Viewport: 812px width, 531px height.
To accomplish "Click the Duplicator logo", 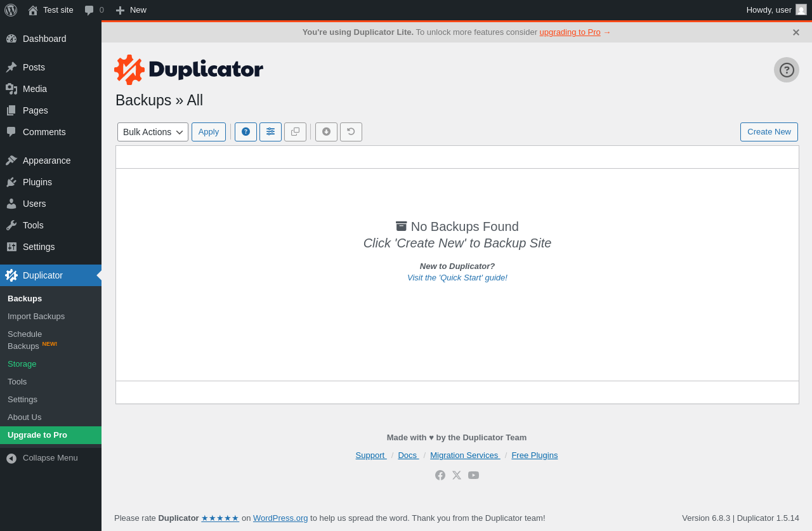I will [188, 70].
